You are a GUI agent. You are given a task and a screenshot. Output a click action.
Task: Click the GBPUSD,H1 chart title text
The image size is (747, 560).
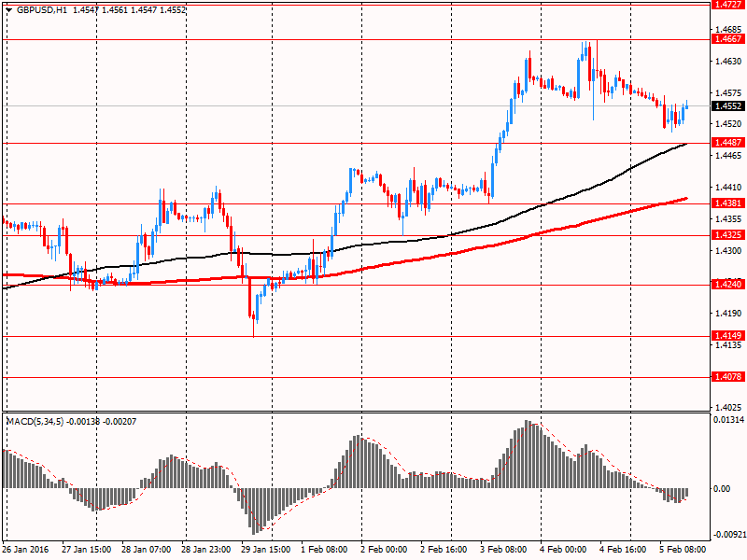click(41, 9)
